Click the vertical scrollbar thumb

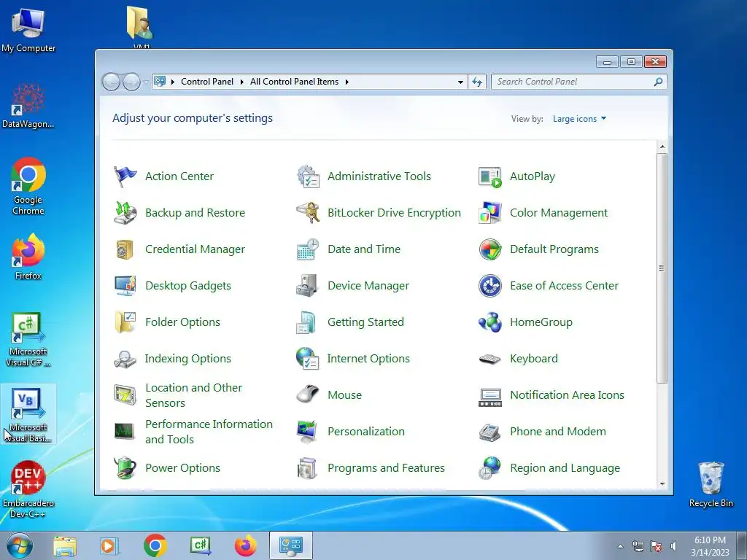[662, 268]
